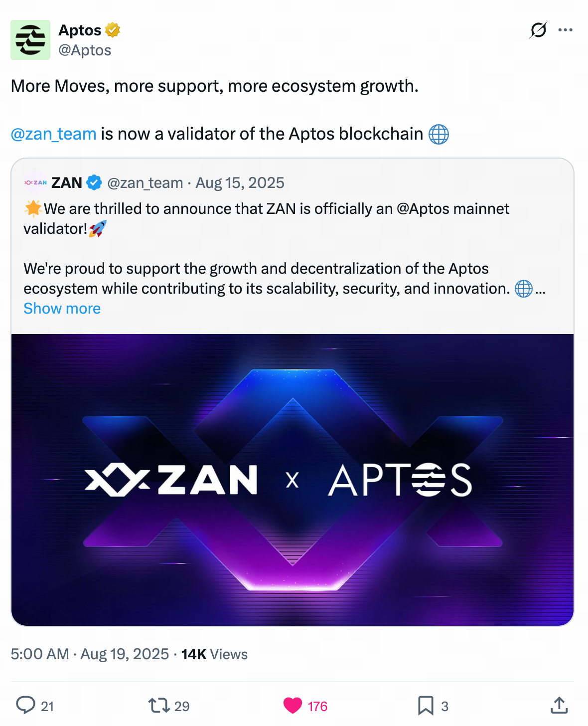Toggle the pink heart like button

tap(293, 706)
